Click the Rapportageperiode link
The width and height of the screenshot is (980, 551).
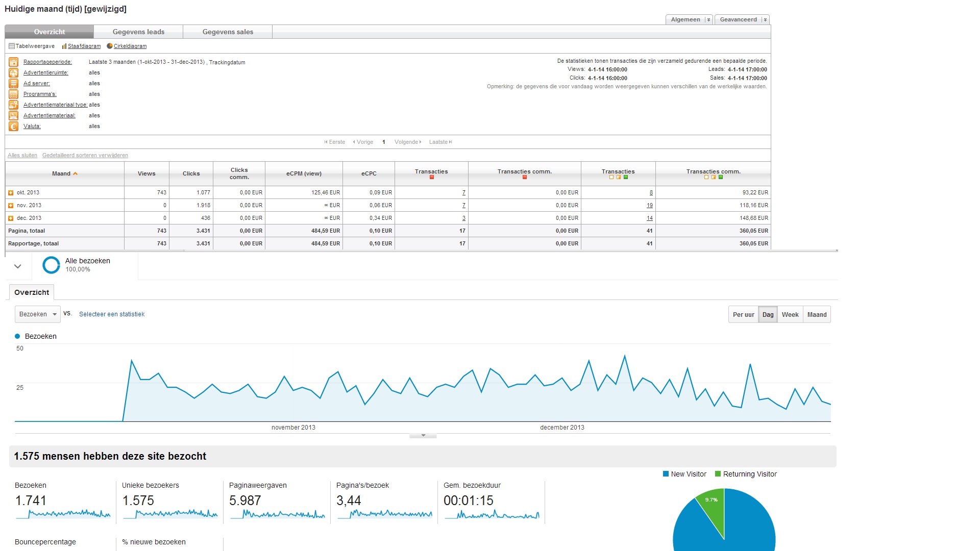click(47, 62)
